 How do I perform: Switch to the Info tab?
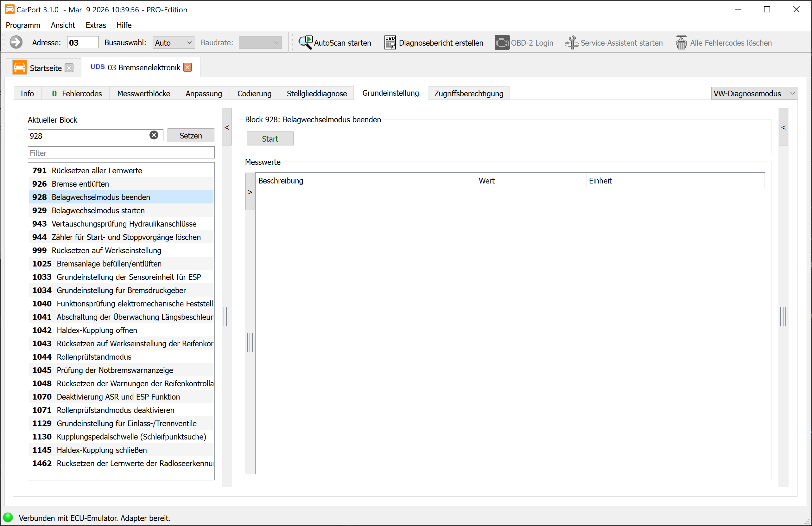click(27, 93)
